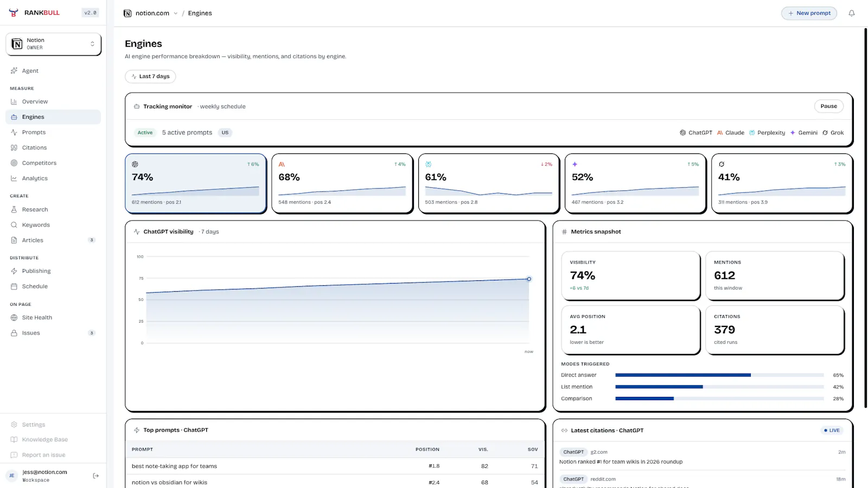Select the 'notion vs obsidian for wikis' row
This screenshot has width=868, height=488.
coord(335,482)
